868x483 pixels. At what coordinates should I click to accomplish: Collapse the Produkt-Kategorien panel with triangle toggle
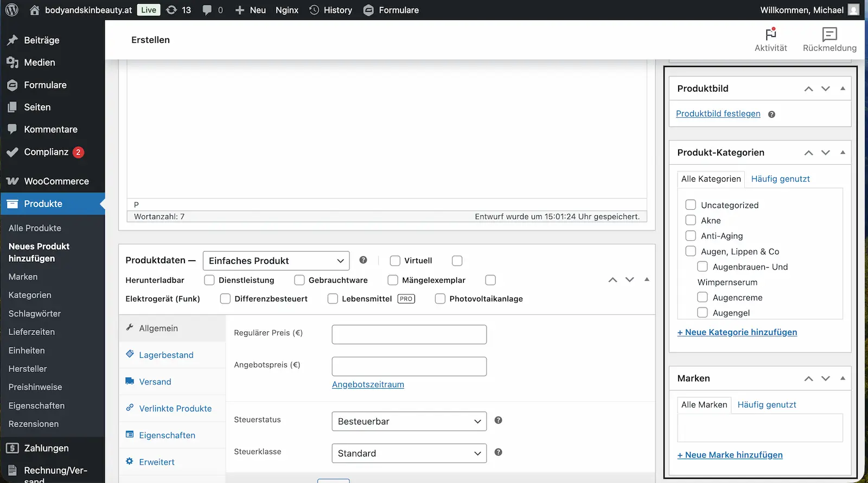(843, 152)
